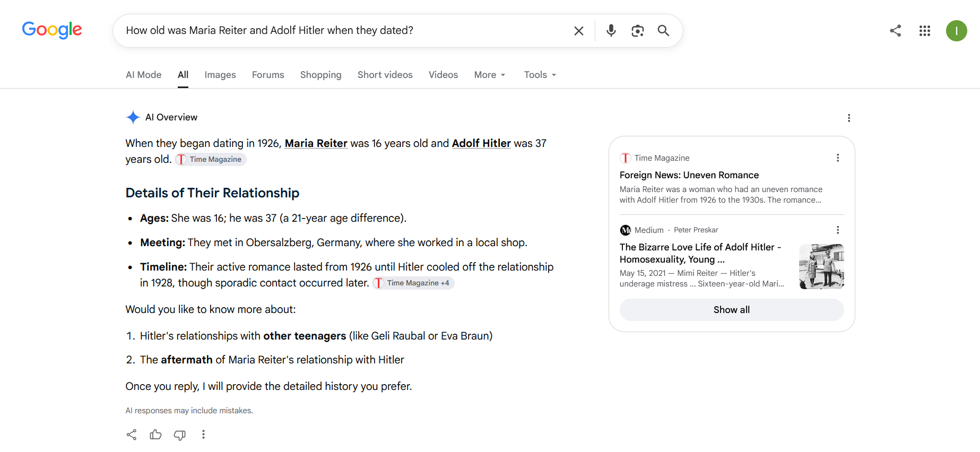Image resolution: width=980 pixels, height=452 pixels.
Task: Switch to AI Mode tab
Action: (x=144, y=75)
